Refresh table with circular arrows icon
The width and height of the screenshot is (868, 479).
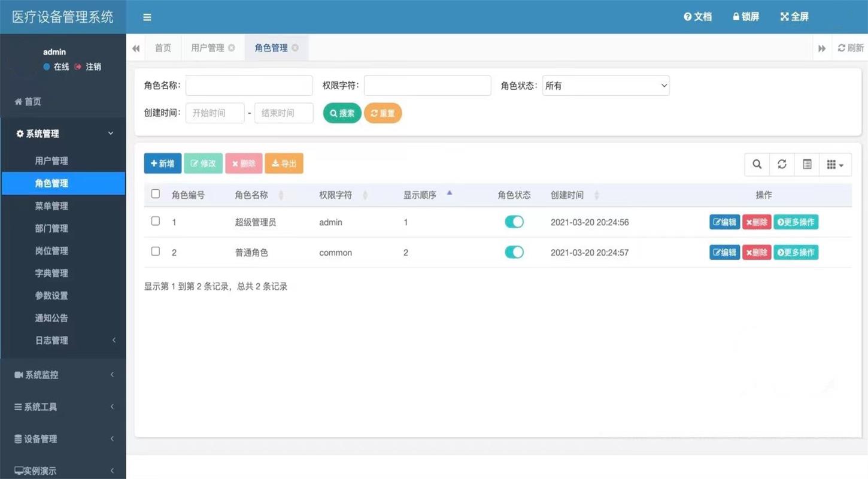(x=782, y=164)
